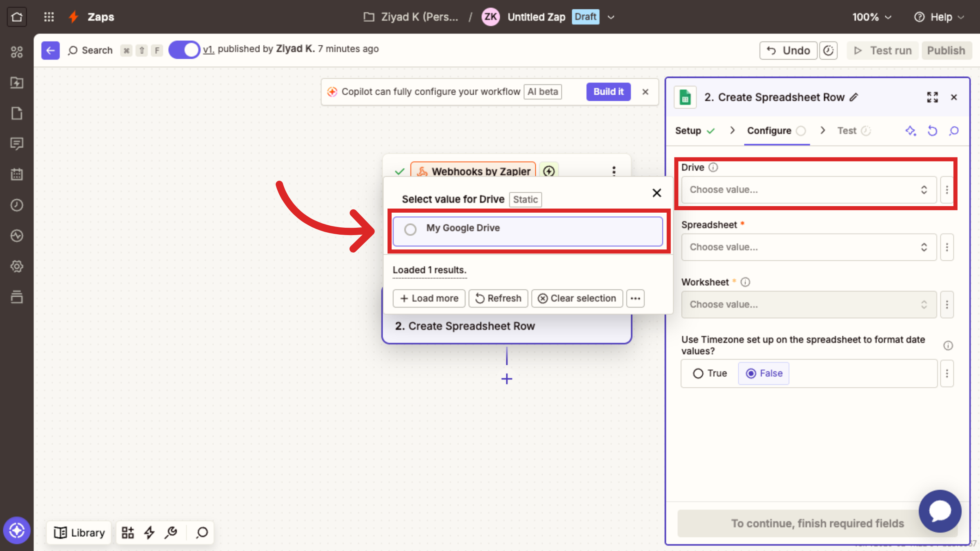Click the Publish button

946,50
